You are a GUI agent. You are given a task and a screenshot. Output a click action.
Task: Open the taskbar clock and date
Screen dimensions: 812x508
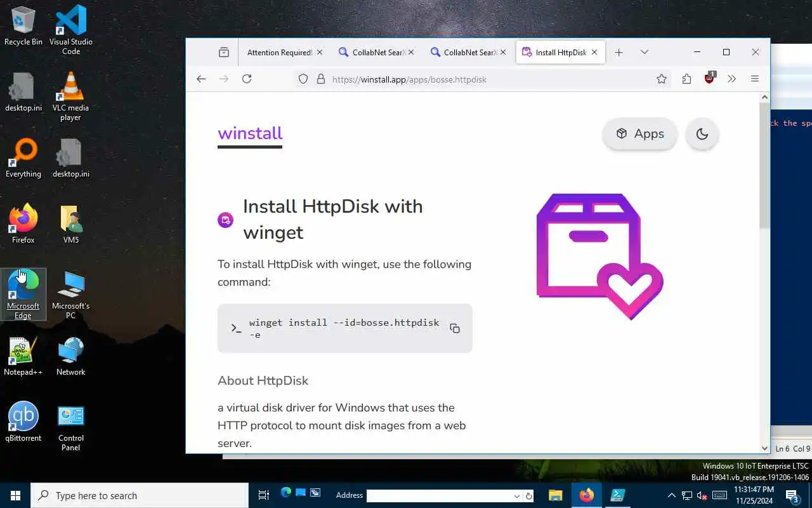point(754,495)
